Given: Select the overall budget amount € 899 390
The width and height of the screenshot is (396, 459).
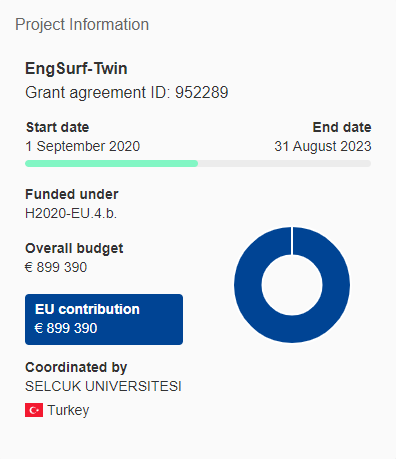Looking at the screenshot, I should [x=56, y=267].
